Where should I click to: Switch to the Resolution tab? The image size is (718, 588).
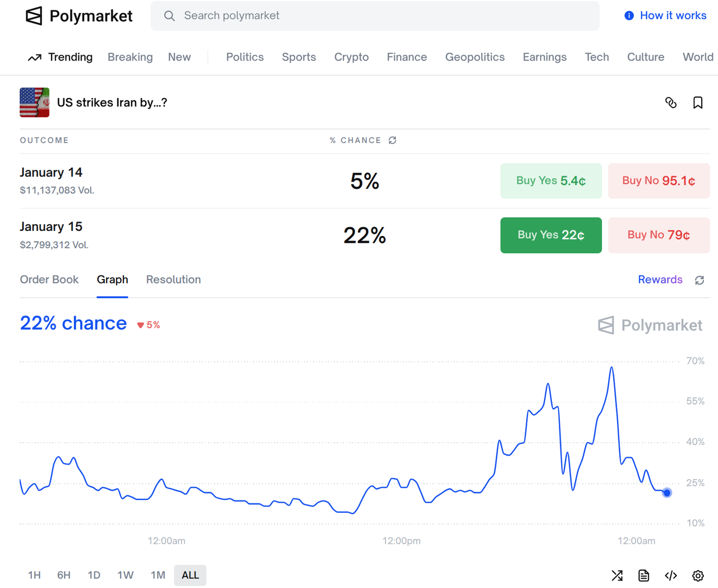[173, 280]
